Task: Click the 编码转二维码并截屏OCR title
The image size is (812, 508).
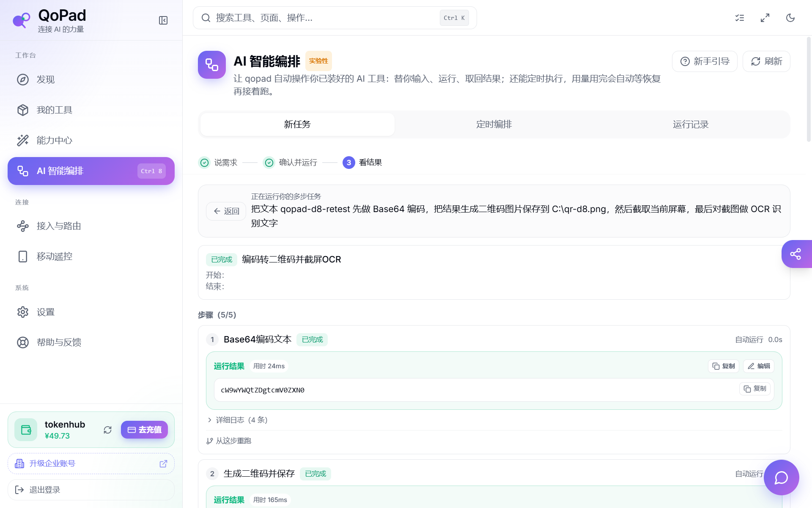Action: tap(291, 260)
